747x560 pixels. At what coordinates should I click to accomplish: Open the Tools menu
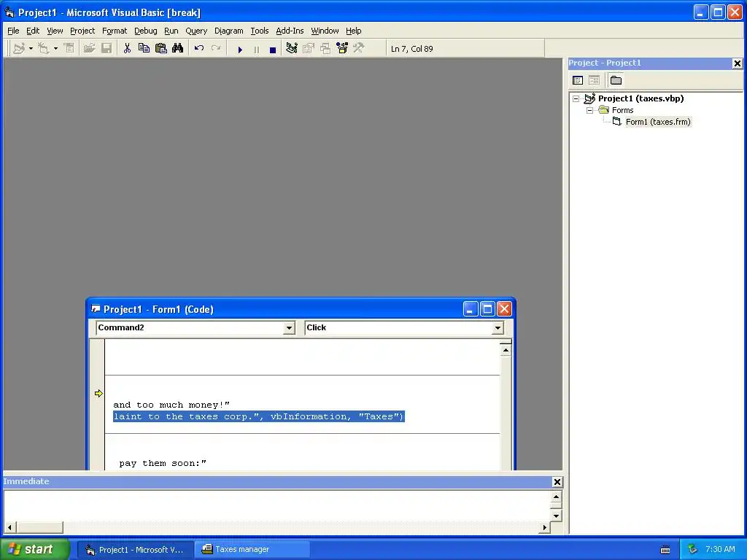click(260, 31)
